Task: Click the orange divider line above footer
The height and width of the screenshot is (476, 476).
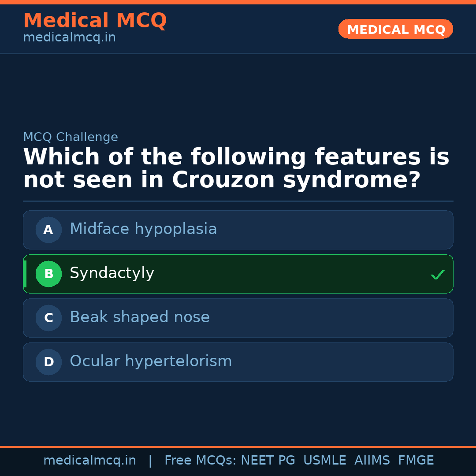Action: pyautogui.click(x=238, y=446)
